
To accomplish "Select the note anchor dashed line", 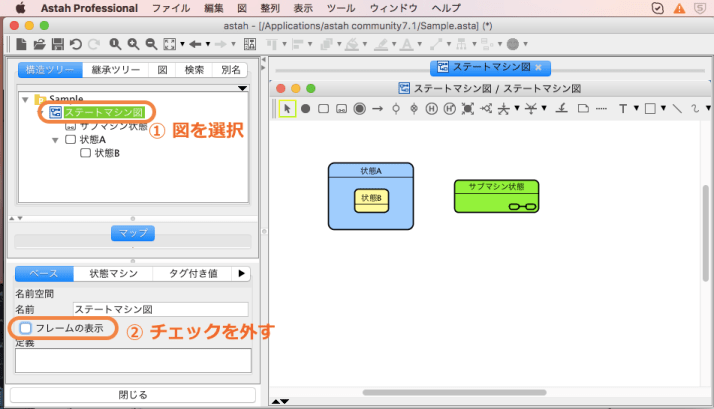I will click(x=602, y=108).
